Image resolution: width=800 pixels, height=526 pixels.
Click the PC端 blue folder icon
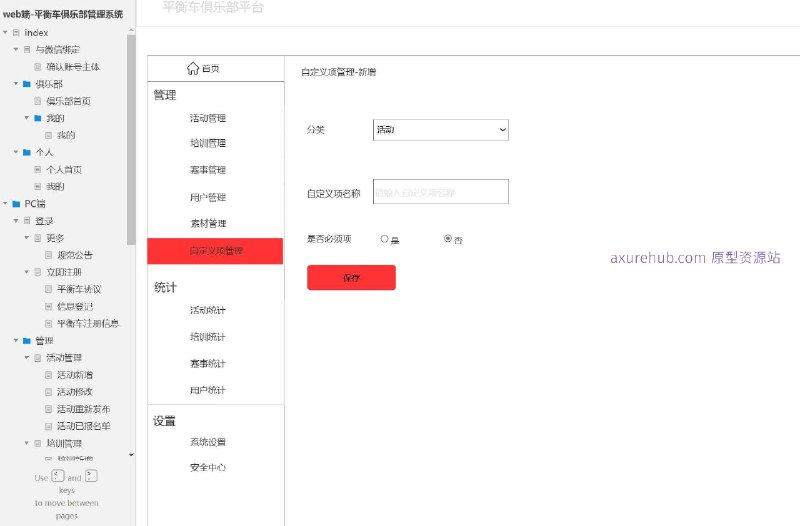[x=16, y=204]
